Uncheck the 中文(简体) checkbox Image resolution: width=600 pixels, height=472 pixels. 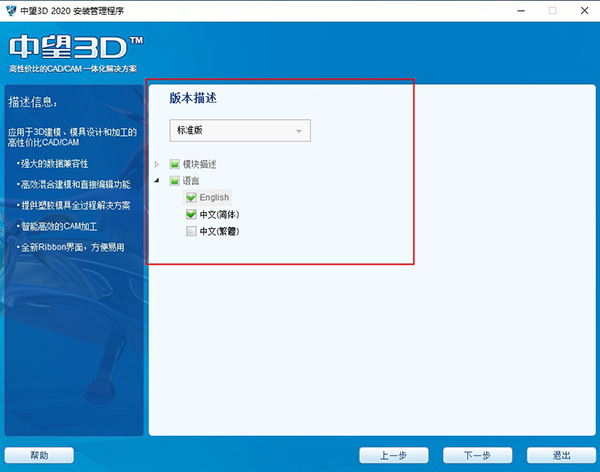[191, 214]
